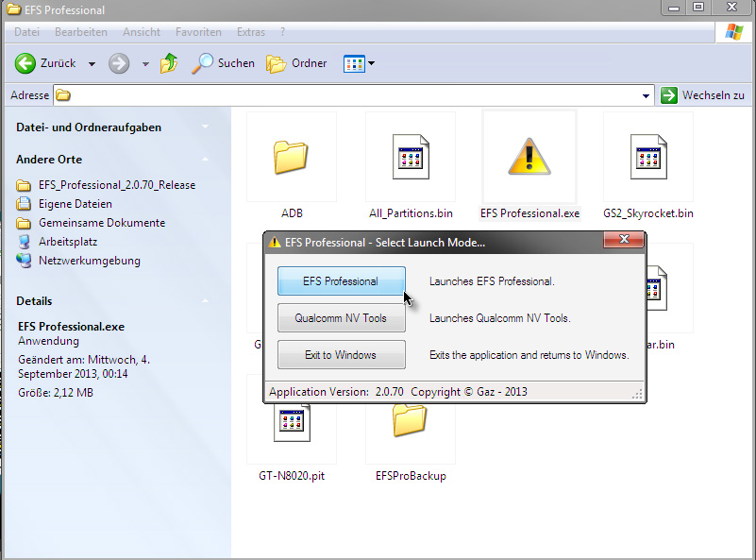The height and width of the screenshot is (560, 756).
Task: Collapse the Details panel section
Action: [x=205, y=300]
